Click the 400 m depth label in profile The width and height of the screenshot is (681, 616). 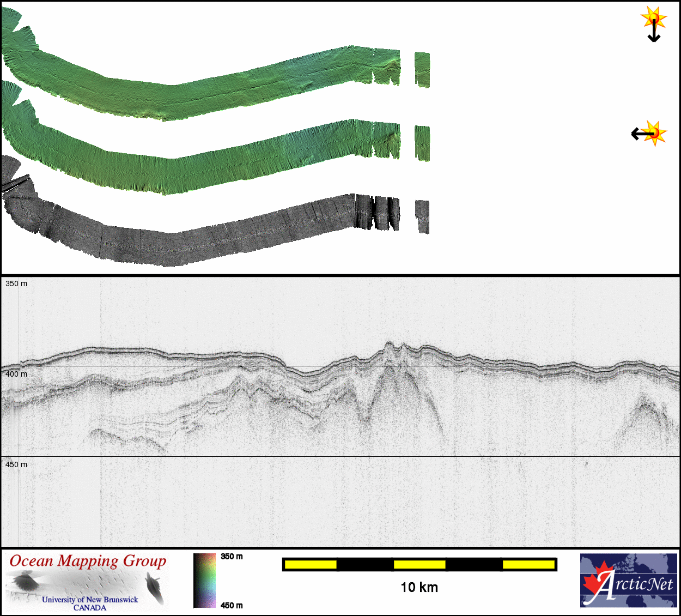(16, 374)
